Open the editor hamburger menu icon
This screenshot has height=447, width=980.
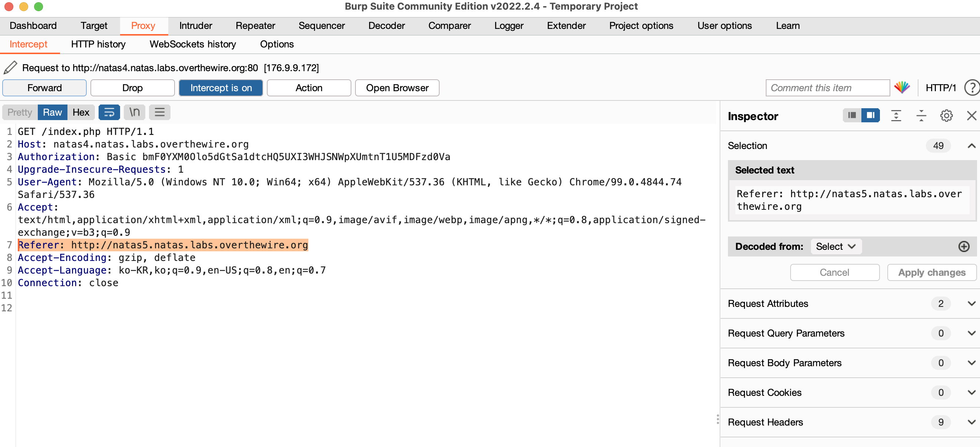tap(159, 112)
